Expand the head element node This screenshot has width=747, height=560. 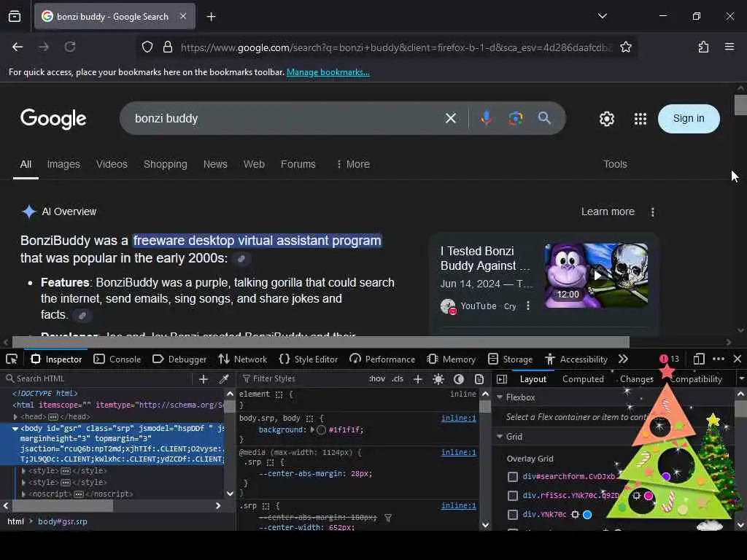[x=16, y=416]
